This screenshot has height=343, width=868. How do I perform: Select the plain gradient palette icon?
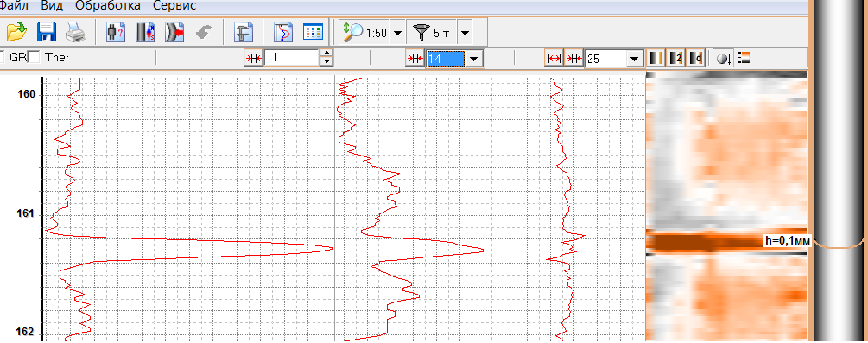coord(656,58)
